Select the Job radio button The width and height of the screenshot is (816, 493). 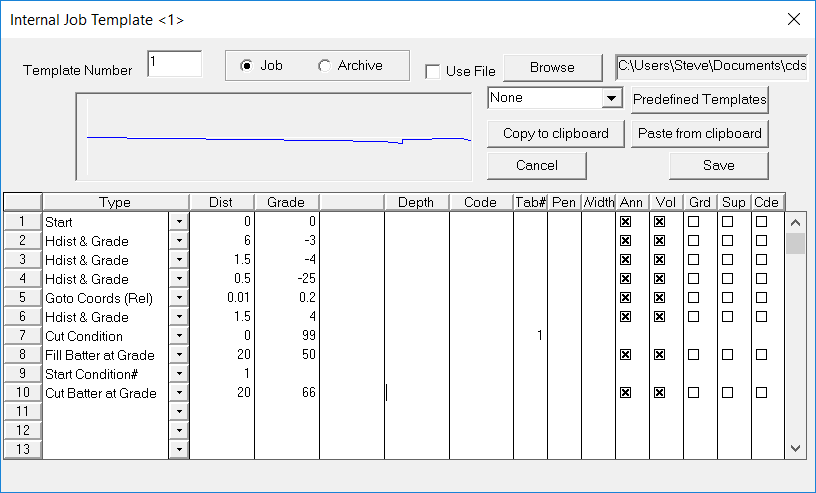246,66
